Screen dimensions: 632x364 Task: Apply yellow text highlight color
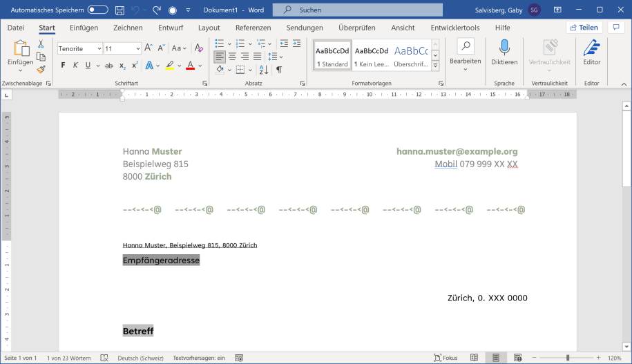pos(170,66)
